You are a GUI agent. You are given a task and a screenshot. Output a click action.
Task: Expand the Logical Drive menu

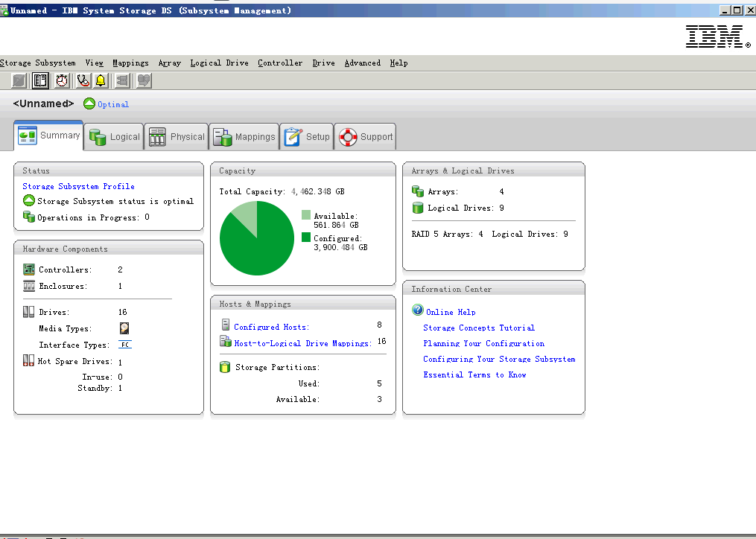tap(219, 63)
